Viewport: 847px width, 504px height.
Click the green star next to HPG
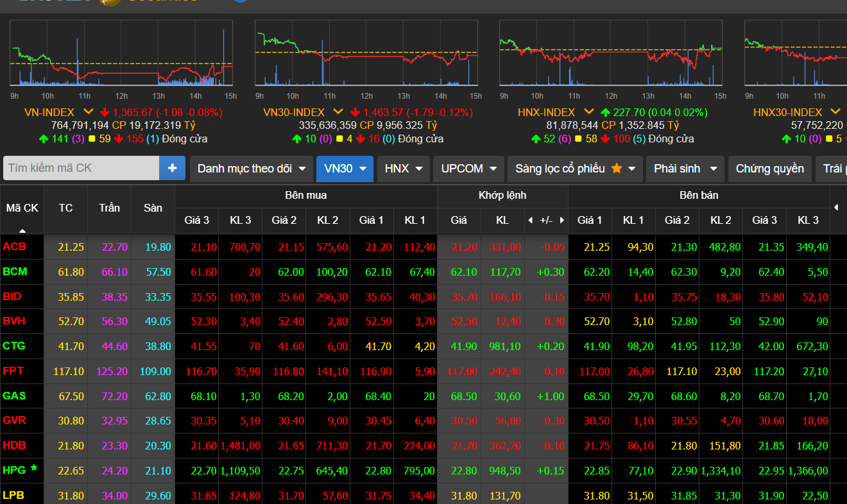[34, 468]
